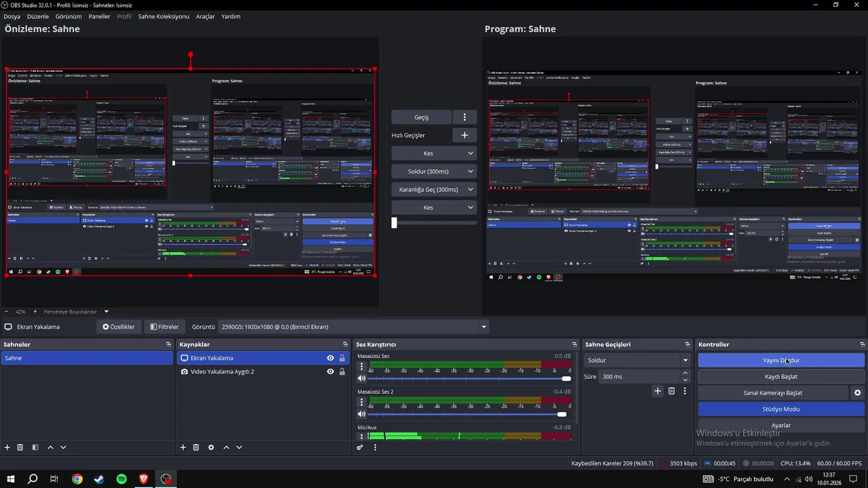868x488 pixels.
Task: Open the Araçlar menu
Action: point(205,16)
